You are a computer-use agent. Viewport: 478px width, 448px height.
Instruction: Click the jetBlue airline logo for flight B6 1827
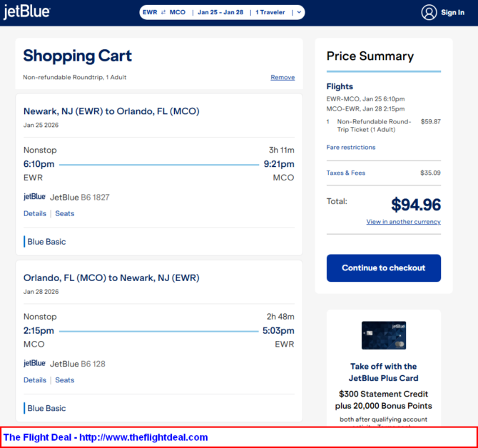[34, 197]
